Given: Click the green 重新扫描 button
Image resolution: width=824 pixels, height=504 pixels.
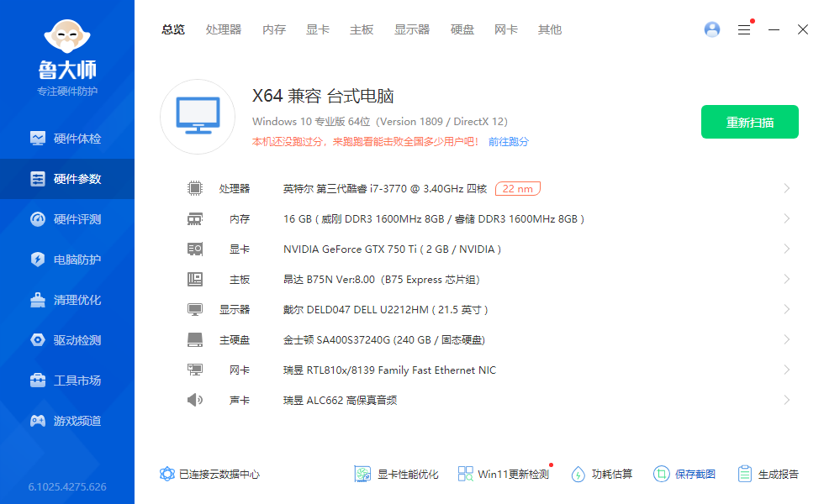Looking at the screenshot, I should click(x=750, y=122).
